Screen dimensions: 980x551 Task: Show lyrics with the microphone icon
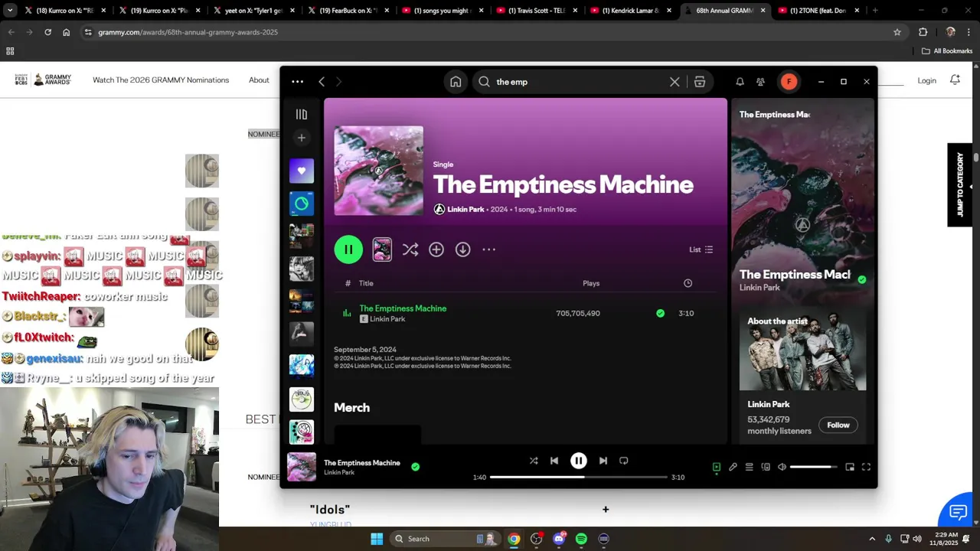pyautogui.click(x=733, y=467)
